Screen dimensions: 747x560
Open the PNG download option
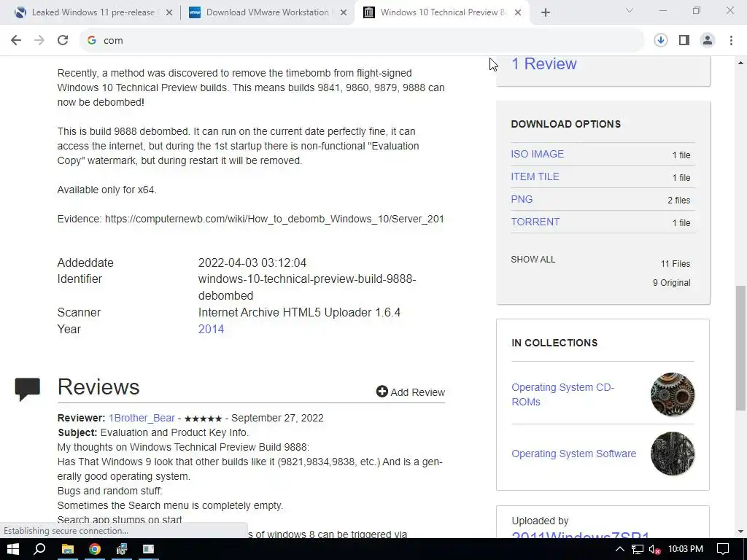pos(522,199)
